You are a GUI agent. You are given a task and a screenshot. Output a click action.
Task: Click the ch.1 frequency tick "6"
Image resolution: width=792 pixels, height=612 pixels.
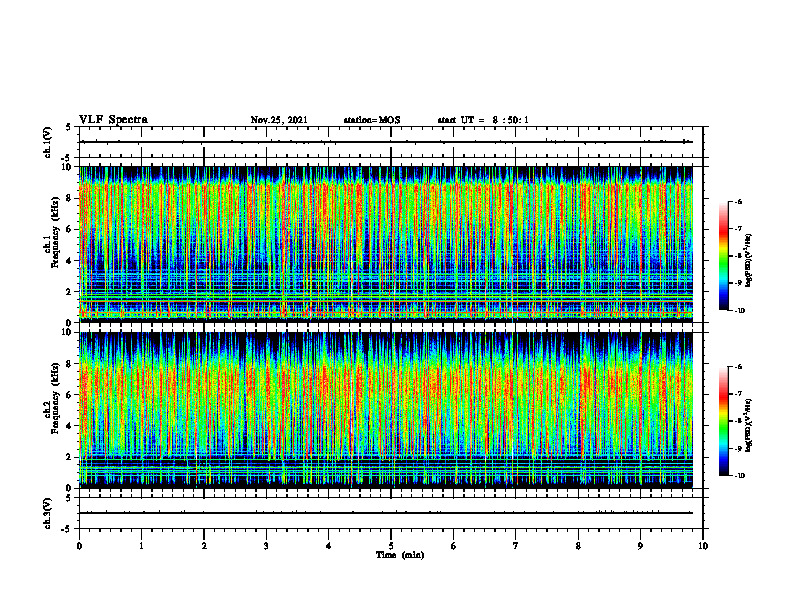point(69,229)
